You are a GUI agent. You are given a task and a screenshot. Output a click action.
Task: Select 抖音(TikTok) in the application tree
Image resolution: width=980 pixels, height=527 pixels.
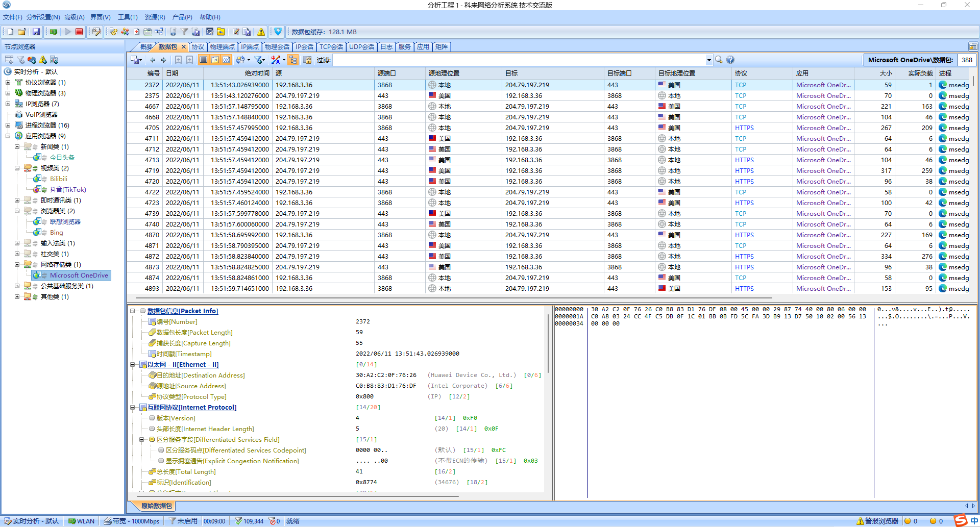68,189
